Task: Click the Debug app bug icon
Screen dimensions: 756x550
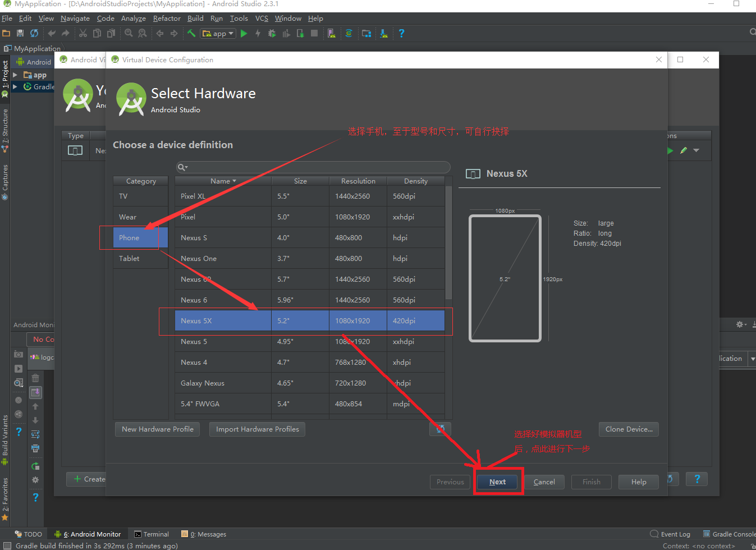Action: click(272, 33)
